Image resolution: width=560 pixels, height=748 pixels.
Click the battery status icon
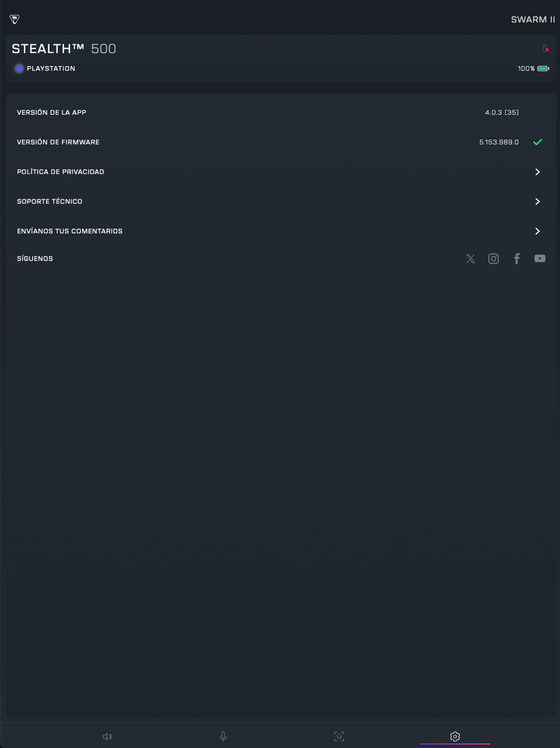click(543, 69)
